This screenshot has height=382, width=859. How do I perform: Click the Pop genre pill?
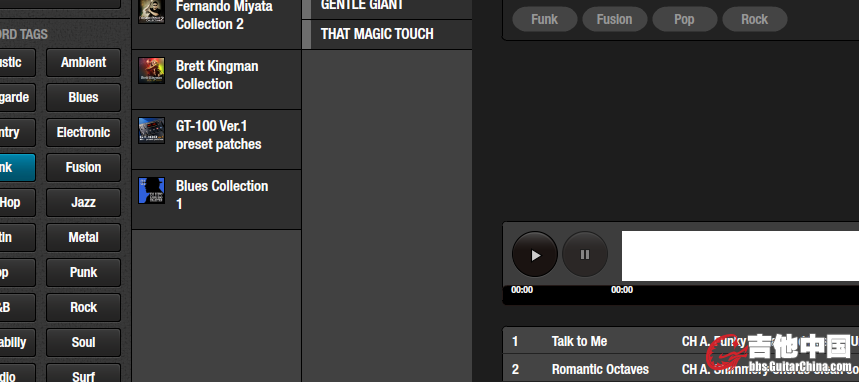click(684, 20)
